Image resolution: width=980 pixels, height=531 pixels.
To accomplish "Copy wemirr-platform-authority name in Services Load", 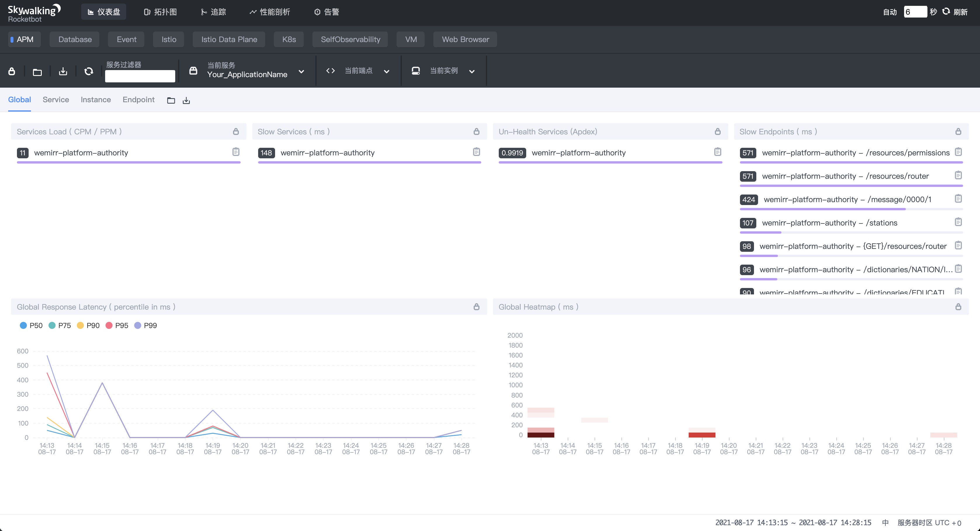I will (x=236, y=152).
